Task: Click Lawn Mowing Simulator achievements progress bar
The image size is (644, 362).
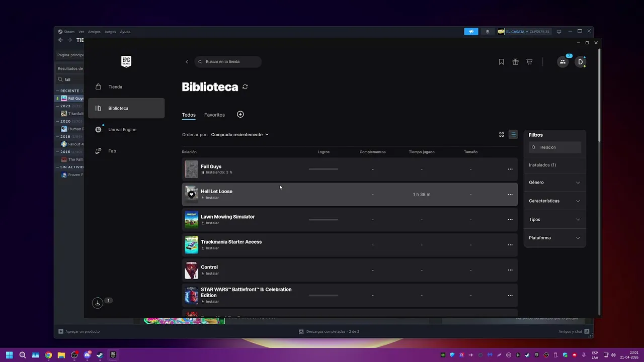Action: coord(324,220)
